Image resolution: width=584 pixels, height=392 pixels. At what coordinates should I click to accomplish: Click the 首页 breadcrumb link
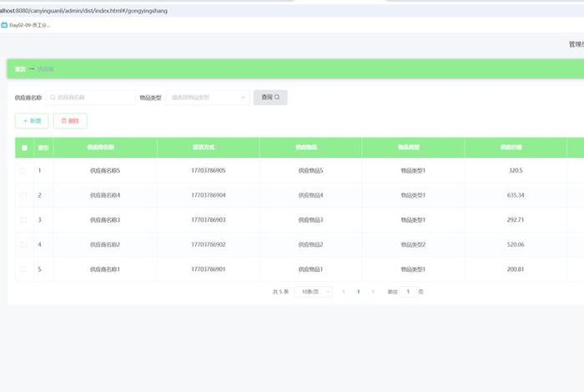[x=20, y=69]
